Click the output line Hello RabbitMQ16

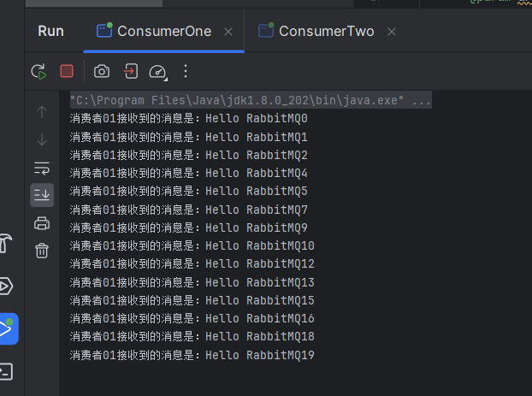click(x=192, y=318)
